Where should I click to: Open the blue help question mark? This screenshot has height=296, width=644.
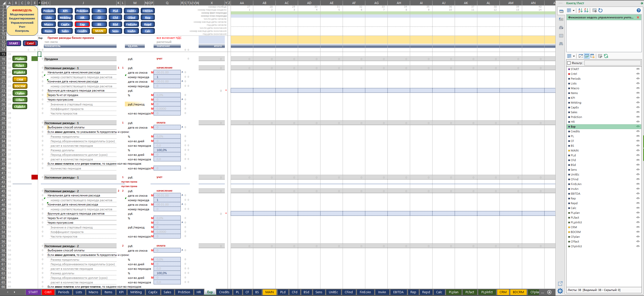(x=638, y=10)
